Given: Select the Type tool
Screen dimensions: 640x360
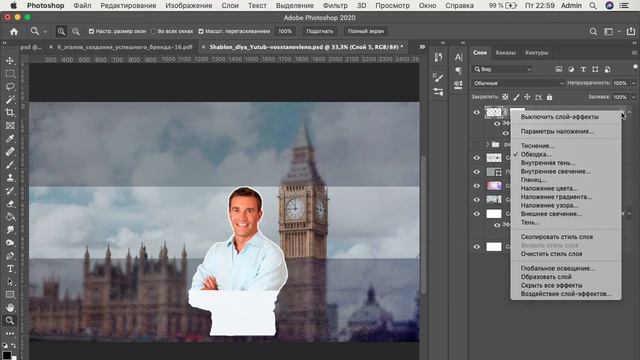Looking at the screenshot, I should pos(10,269).
